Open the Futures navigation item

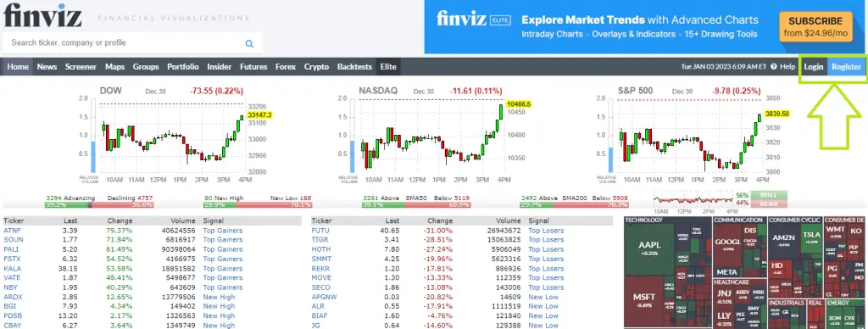click(x=253, y=66)
